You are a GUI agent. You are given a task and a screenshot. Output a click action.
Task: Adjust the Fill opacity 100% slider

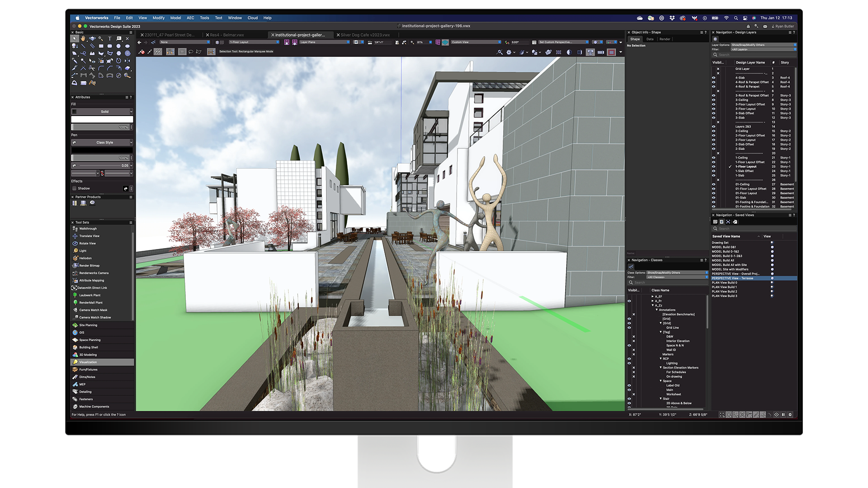(x=100, y=127)
